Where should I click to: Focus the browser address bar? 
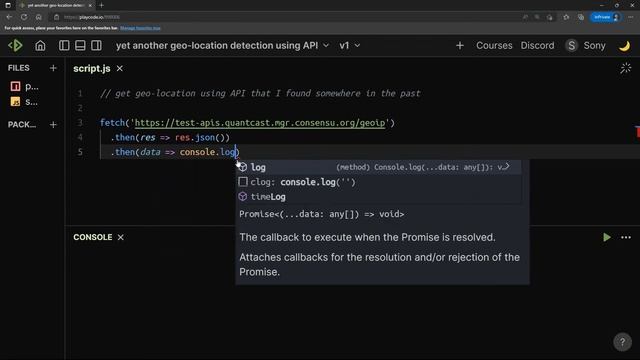pyautogui.click(x=286, y=17)
